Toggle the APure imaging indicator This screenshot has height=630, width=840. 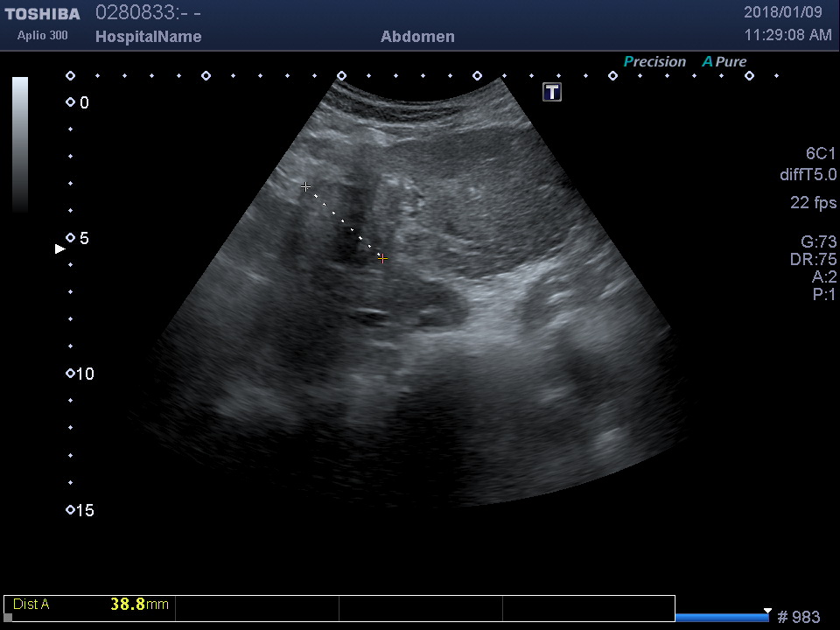(724, 62)
